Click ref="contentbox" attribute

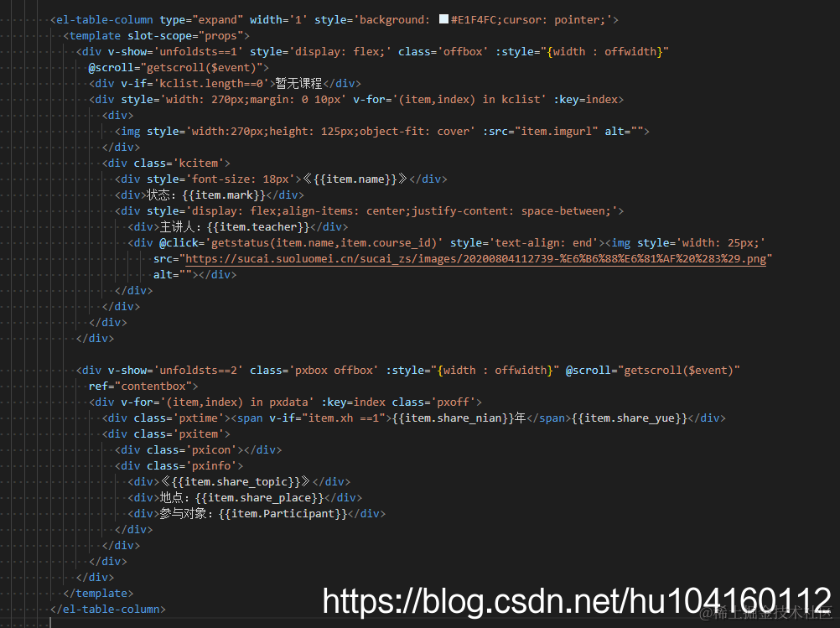tap(140, 387)
